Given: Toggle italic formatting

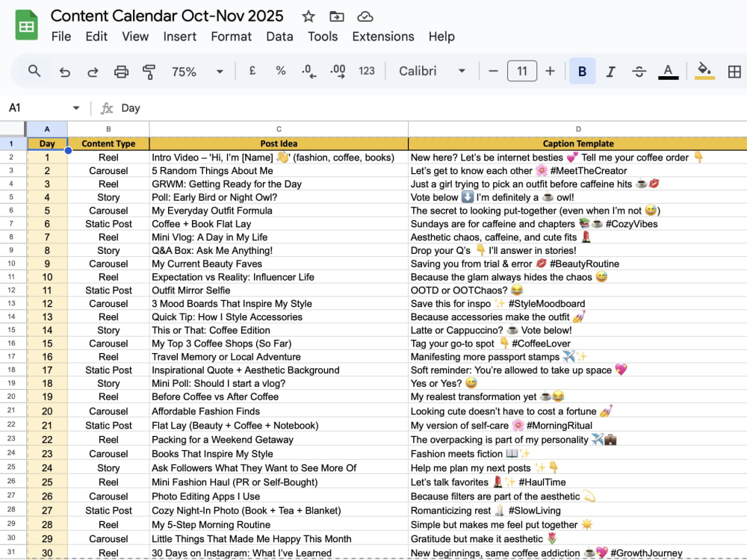Looking at the screenshot, I should pyautogui.click(x=610, y=72).
